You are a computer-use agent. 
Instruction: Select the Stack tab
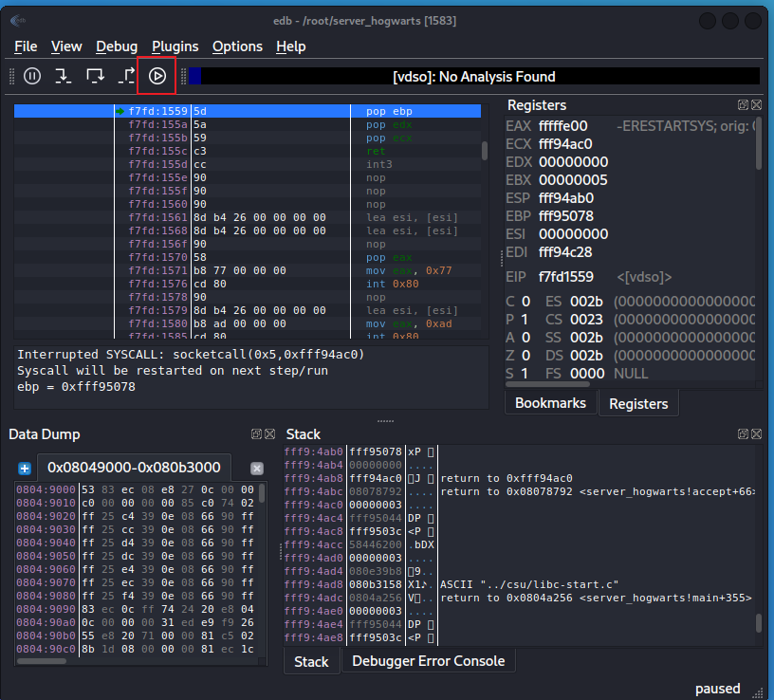311,661
